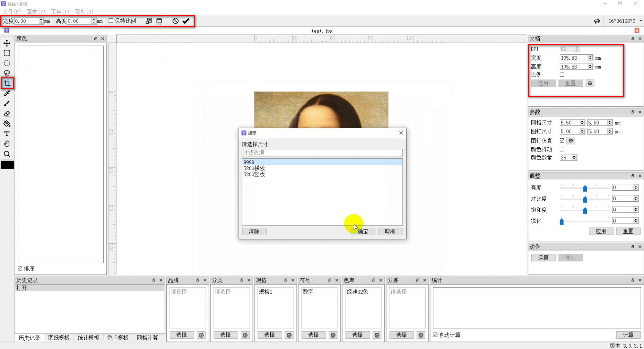Enable the 保持比例 checkbox

(x=111, y=21)
